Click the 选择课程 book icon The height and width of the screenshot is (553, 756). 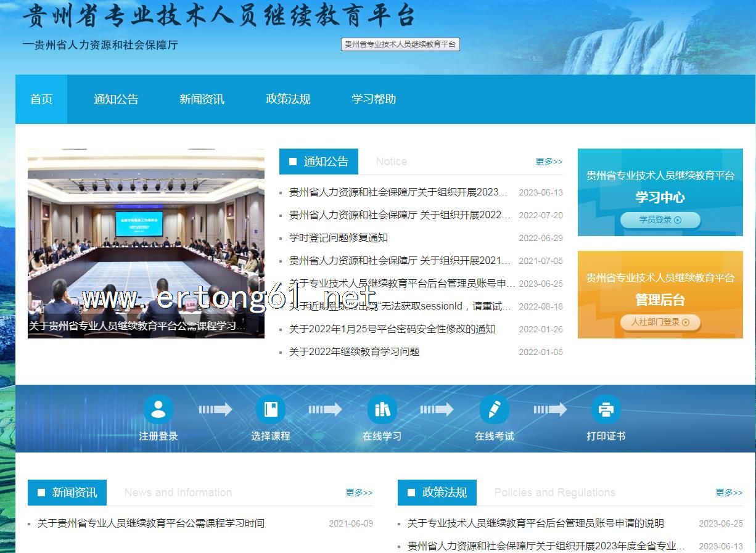pyautogui.click(x=270, y=409)
